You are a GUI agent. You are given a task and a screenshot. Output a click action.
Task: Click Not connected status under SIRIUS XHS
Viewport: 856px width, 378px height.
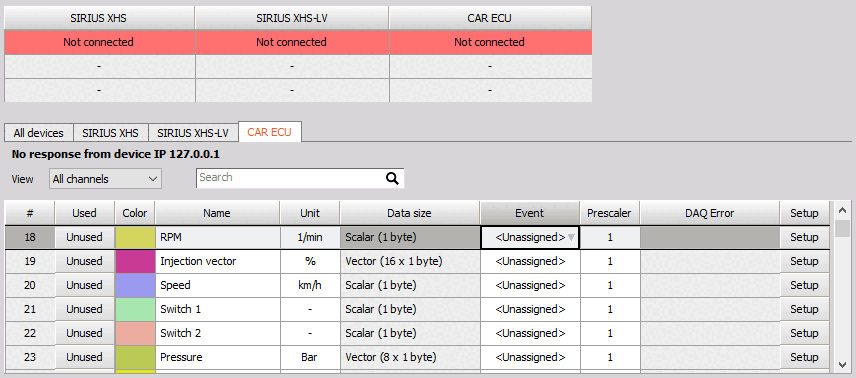99,42
